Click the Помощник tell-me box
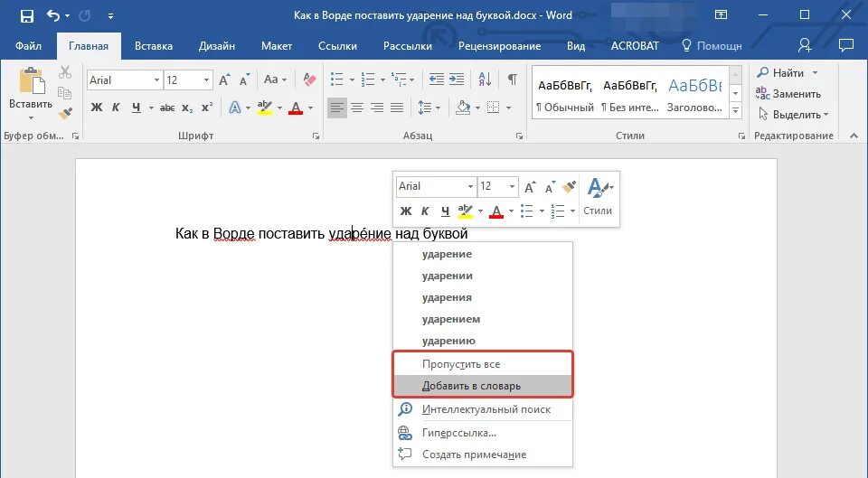Image resolution: width=868 pixels, height=478 pixels. coord(712,46)
